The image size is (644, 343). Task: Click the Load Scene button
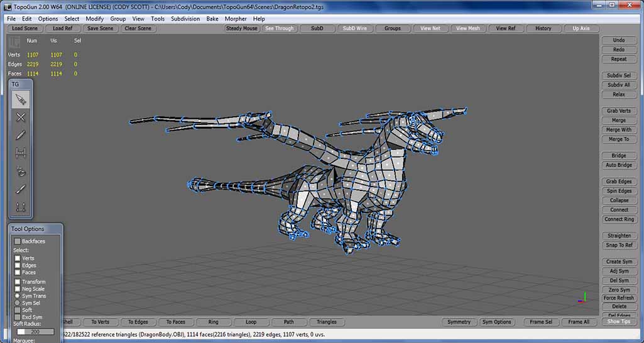tap(25, 28)
